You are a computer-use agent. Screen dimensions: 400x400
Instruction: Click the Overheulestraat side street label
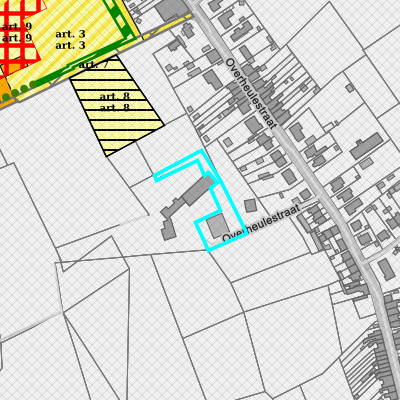point(261,223)
